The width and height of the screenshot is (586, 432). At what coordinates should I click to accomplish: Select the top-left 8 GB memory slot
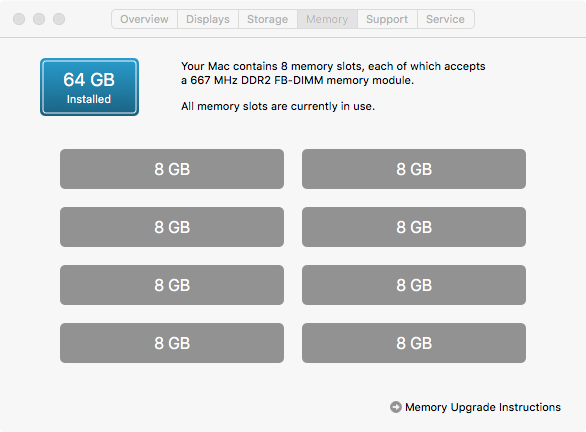172,169
